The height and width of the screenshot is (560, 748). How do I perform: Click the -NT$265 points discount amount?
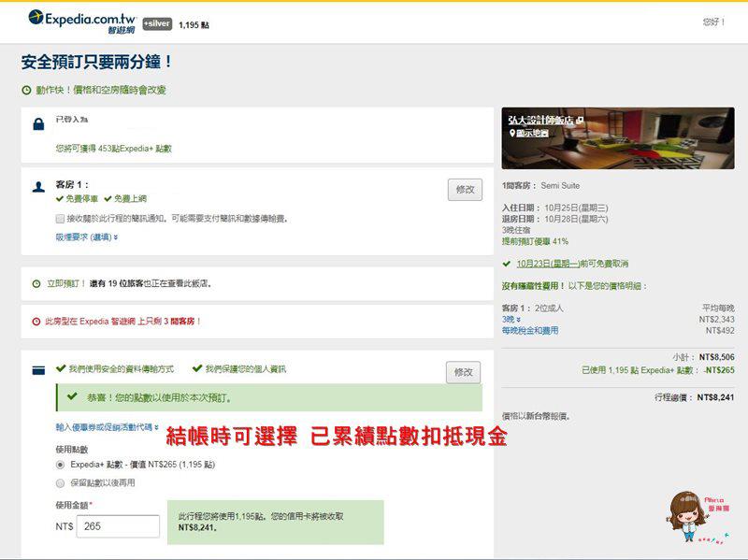click(x=719, y=370)
